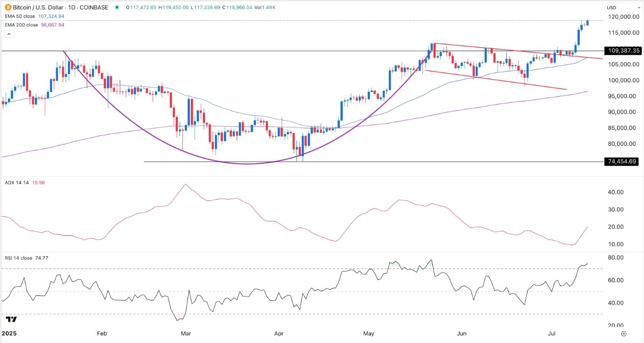Open the USD currency dropdown
The width and height of the screenshot is (644, 343).
(622, 8)
